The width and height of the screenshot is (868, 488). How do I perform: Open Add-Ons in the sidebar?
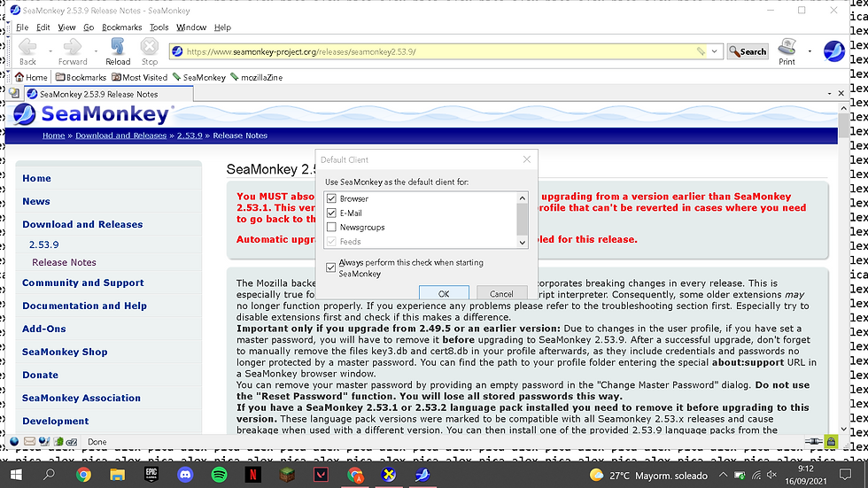coord(43,329)
